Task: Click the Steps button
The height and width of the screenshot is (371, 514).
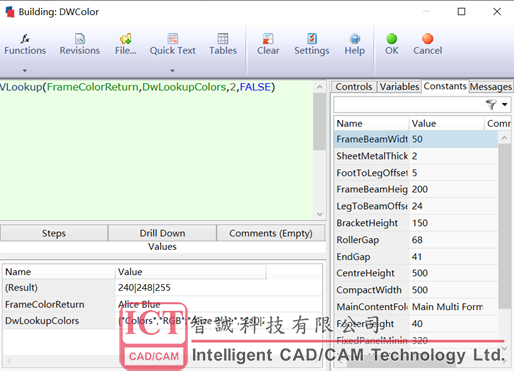Action: (54, 233)
